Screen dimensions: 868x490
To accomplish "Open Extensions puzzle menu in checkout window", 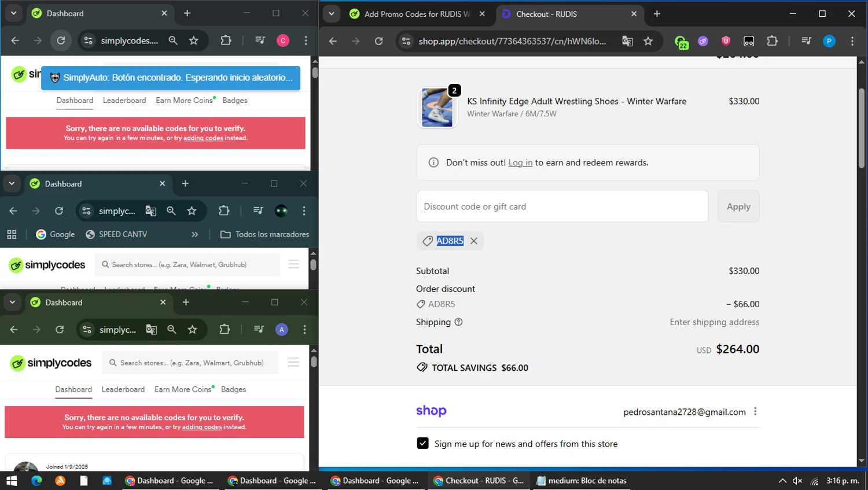I will [x=772, y=41].
